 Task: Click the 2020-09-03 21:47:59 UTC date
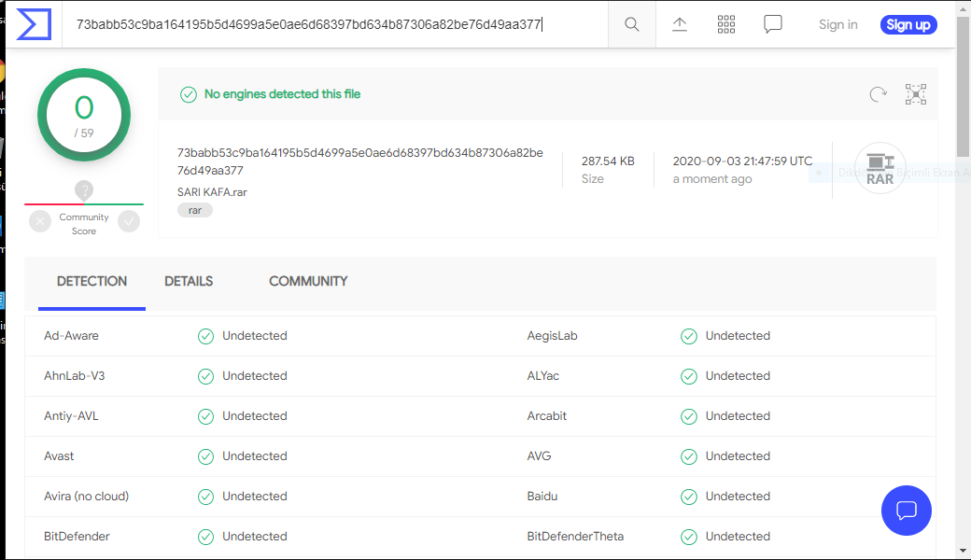click(742, 161)
